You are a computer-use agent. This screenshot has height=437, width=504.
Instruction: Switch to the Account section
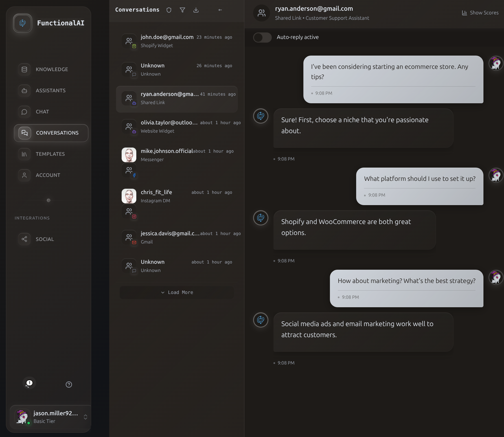[48, 175]
